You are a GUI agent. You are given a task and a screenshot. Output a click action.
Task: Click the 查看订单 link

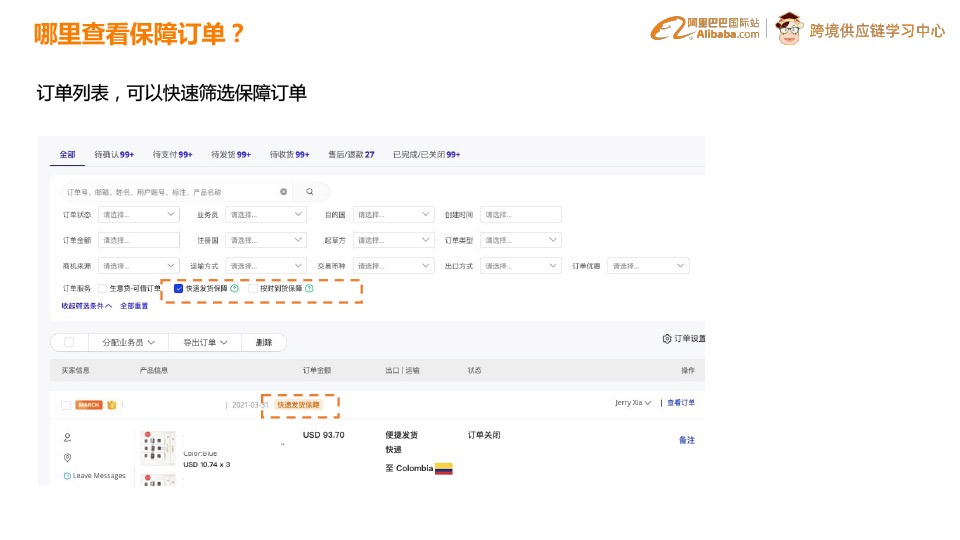click(x=681, y=403)
